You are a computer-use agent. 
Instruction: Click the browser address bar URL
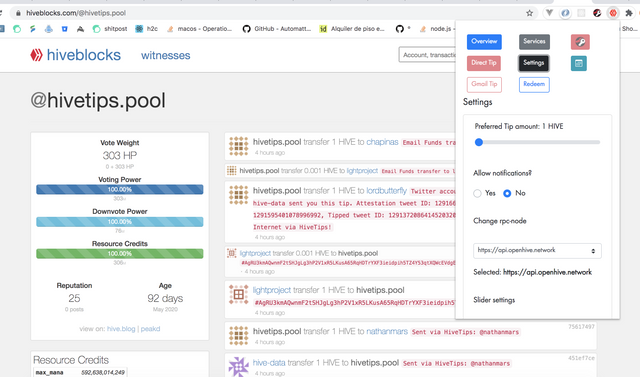(76, 13)
